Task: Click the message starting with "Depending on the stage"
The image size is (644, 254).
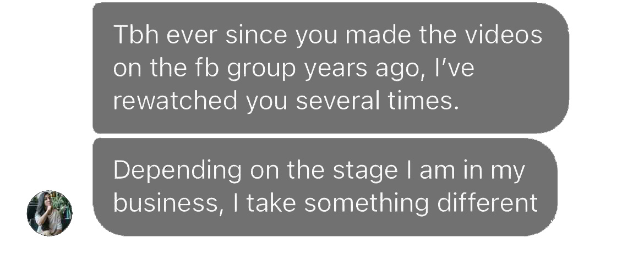Action: pos(325,187)
